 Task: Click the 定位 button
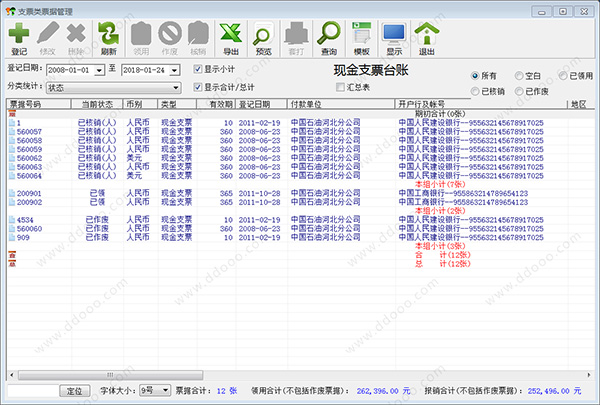(75, 391)
